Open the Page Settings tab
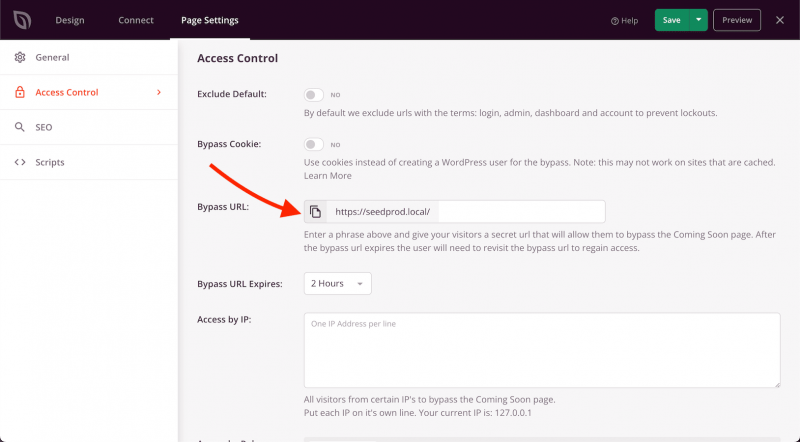Image resolution: width=800 pixels, height=442 pixels. (210, 20)
